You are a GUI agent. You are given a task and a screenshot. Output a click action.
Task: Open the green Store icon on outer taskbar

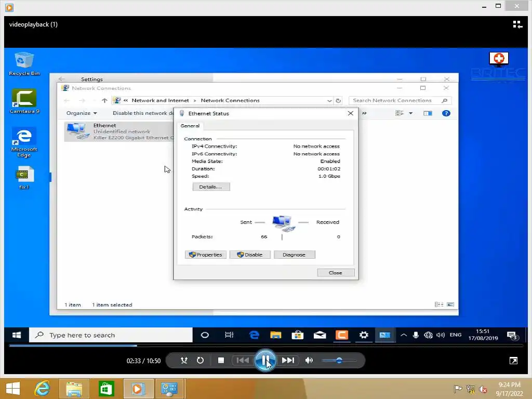click(x=106, y=389)
